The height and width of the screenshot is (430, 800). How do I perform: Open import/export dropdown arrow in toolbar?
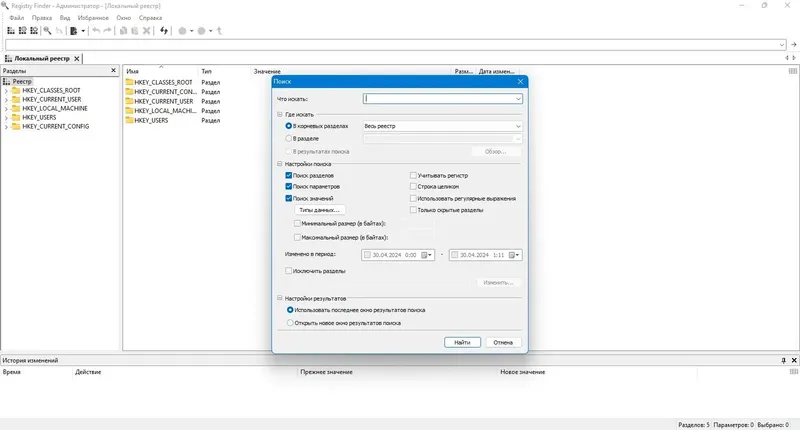tap(83, 31)
